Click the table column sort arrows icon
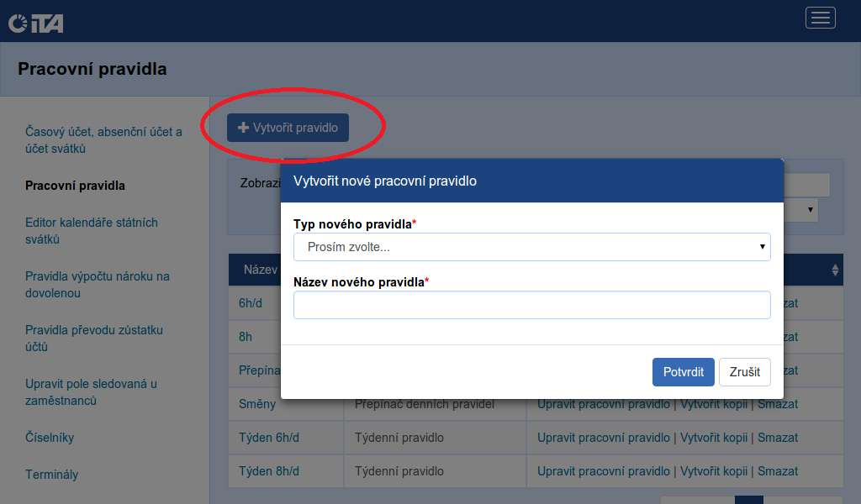 pos(834,270)
